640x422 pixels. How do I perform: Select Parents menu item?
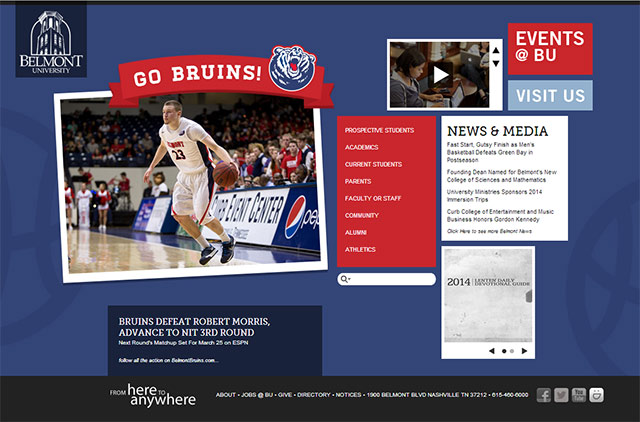click(x=358, y=181)
